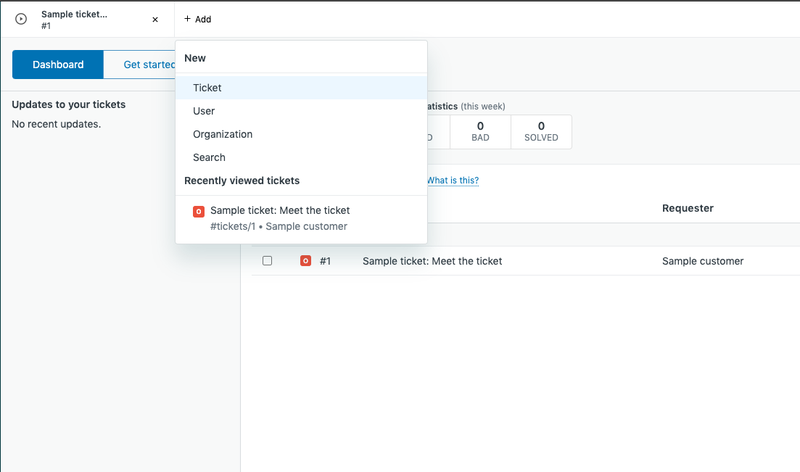The height and width of the screenshot is (472, 800).
Task: Open recently viewed Sample ticket: Meet the ticket
Action: tap(301, 218)
